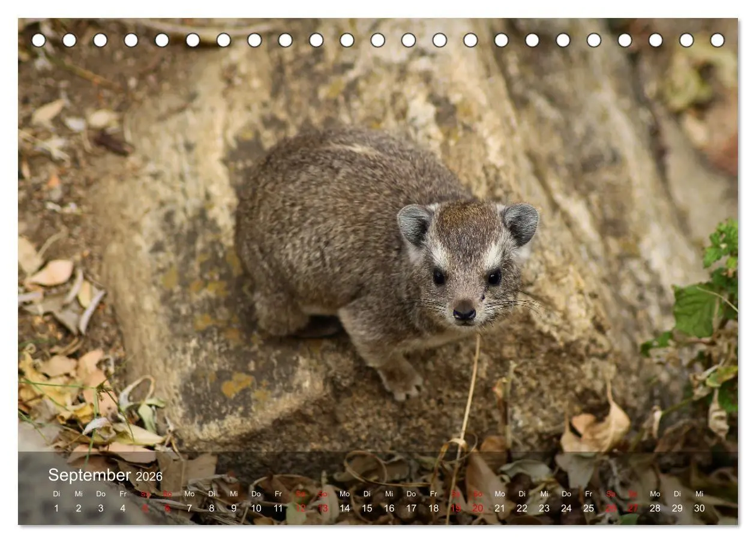Click date 15 in the calendar strip

(x=367, y=508)
